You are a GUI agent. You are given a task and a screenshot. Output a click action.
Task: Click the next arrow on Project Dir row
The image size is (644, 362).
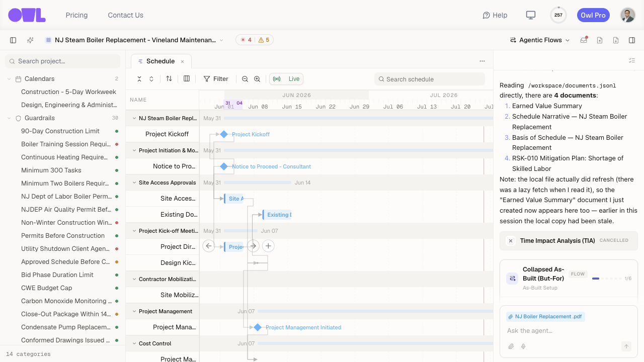253,246
